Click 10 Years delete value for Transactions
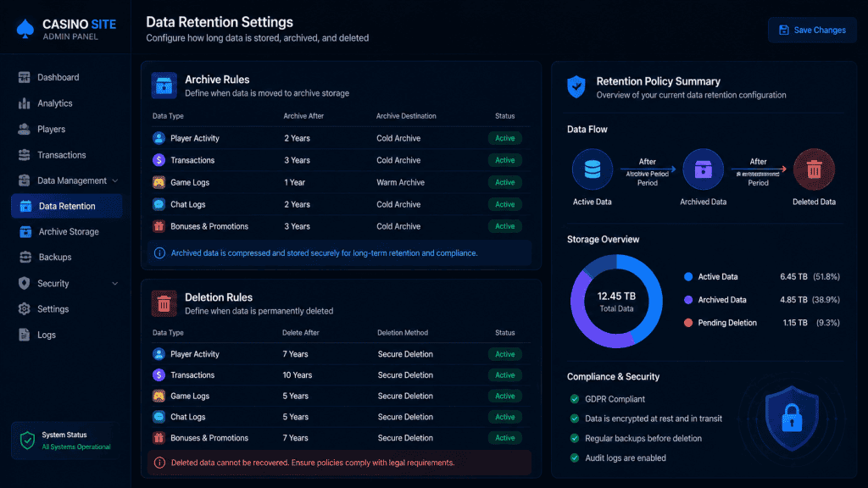 298,375
